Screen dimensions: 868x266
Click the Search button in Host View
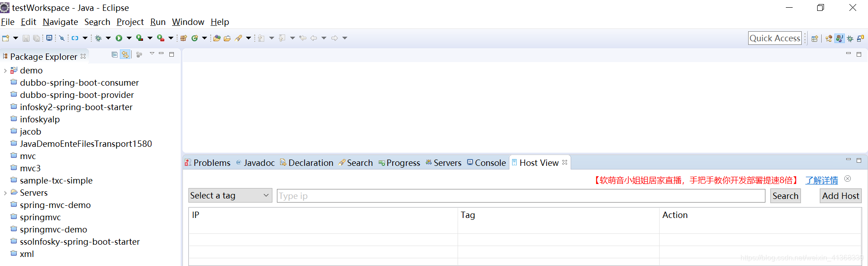(785, 196)
